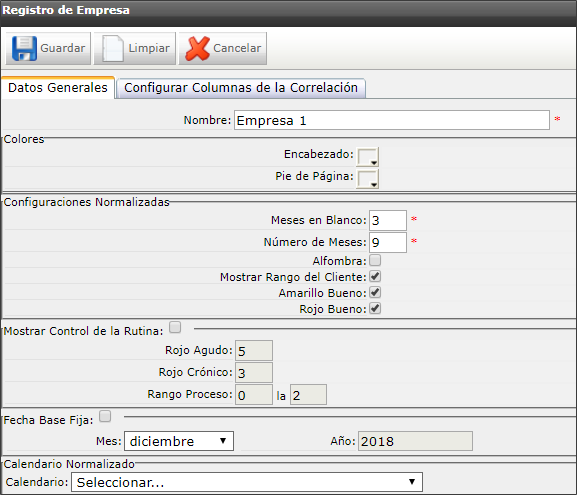The height and width of the screenshot is (495, 577).
Task: Uncheck the Amarillo Bueno checkbox
Action: pyautogui.click(x=375, y=293)
